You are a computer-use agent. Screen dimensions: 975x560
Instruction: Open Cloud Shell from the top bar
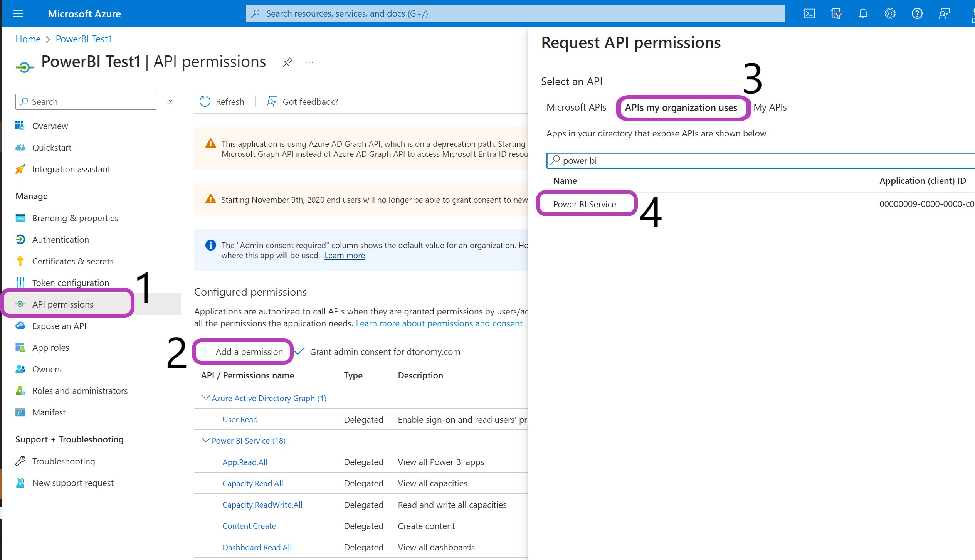click(x=809, y=14)
